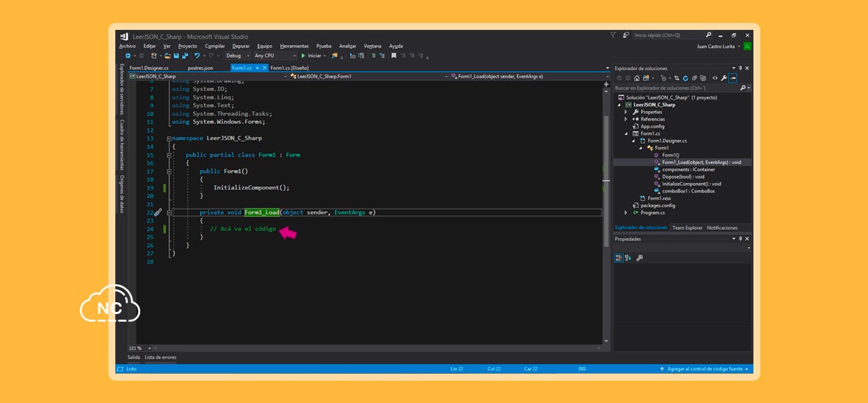Toggle the Preview Selected Items button
The image size is (868, 403).
click(x=733, y=78)
